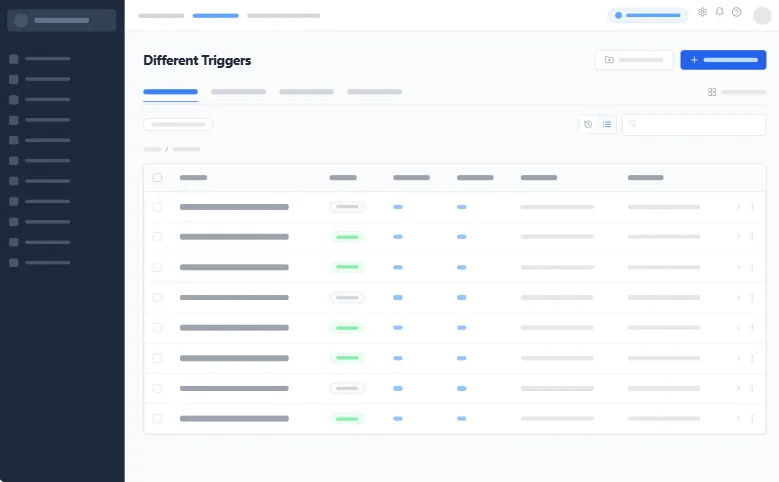Click the filter pill above the breadcrumb
The width and height of the screenshot is (779, 482).
click(x=178, y=124)
